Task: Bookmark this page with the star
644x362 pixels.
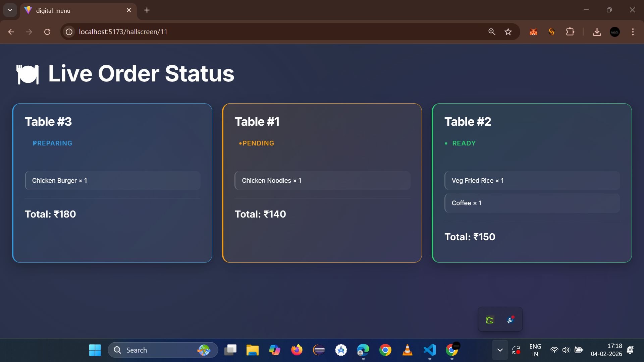Action: coord(508,32)
